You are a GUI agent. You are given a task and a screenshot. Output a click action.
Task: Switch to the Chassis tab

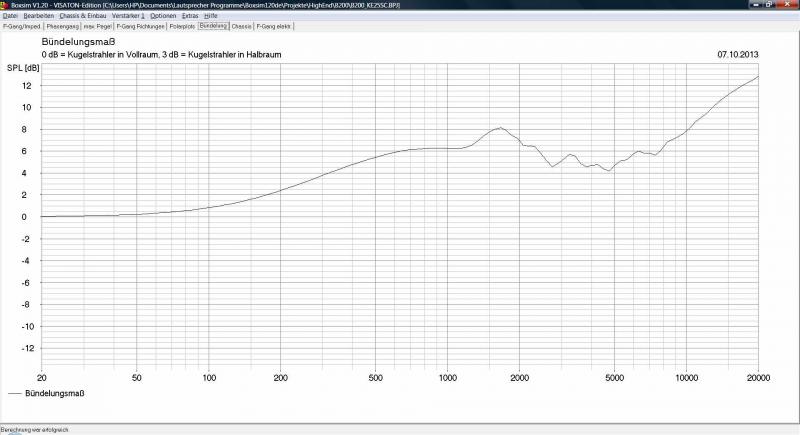[x=242, y=26]
